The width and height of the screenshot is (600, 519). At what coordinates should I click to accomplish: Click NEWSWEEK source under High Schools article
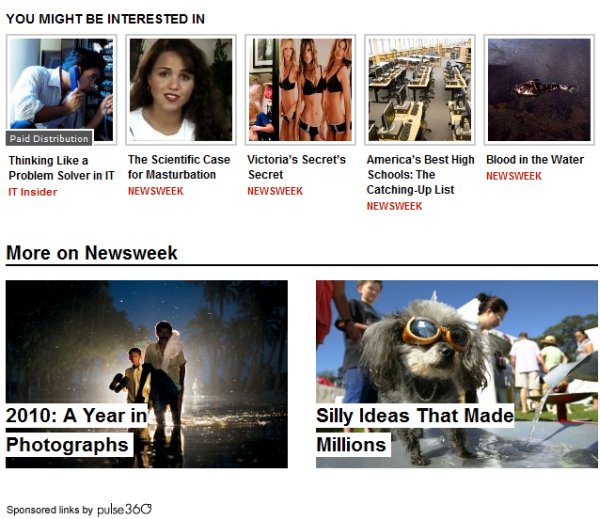point(395,206)
